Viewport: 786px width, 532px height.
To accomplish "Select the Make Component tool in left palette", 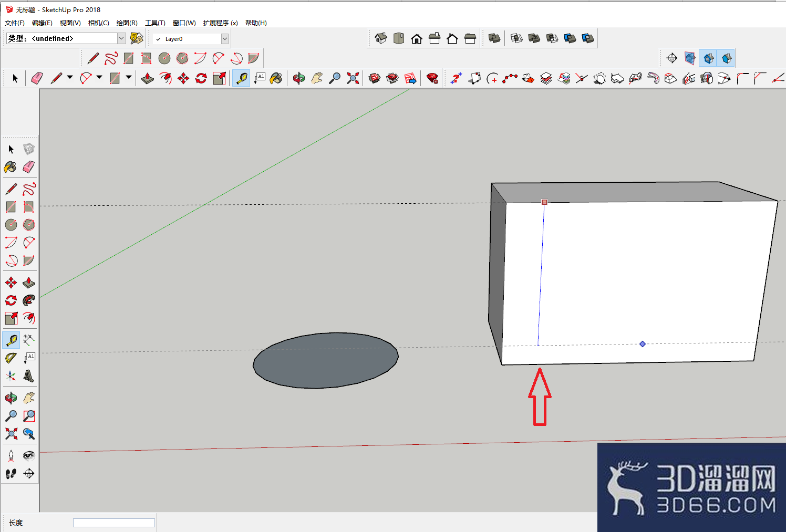I will pos(29,149).
